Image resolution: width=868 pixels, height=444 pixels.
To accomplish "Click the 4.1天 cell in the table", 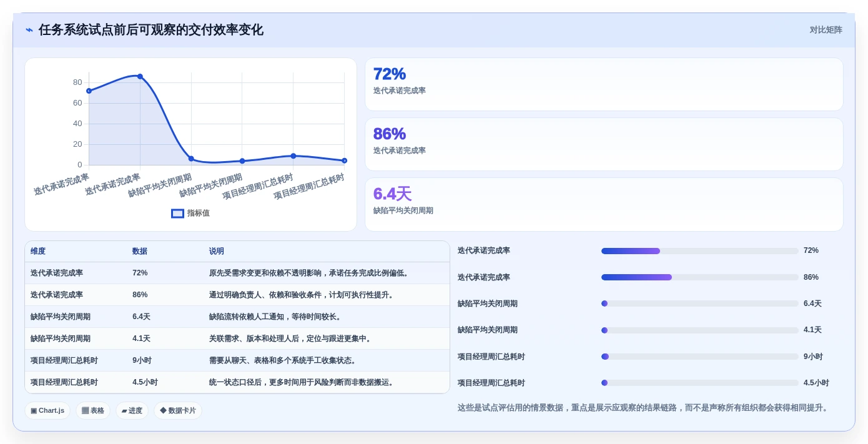I will 141,338.
